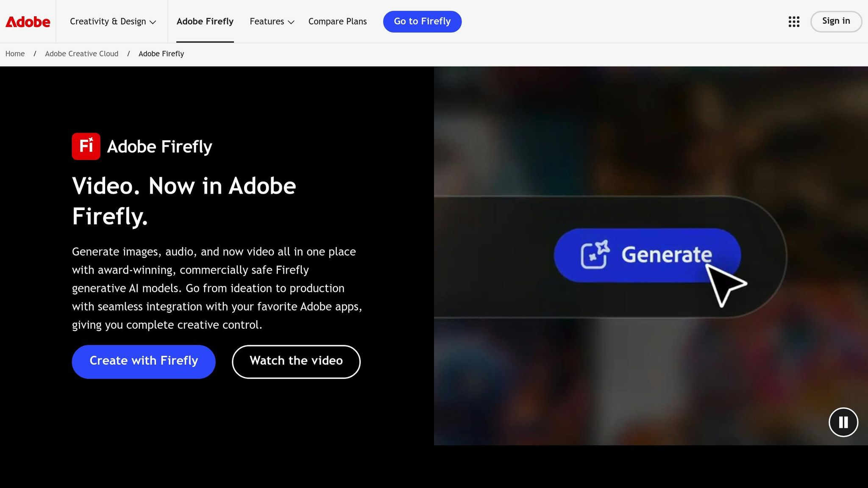Click the Sign in button
The width and height of the screenshot is (868, 488).
(x=836, y=21)
